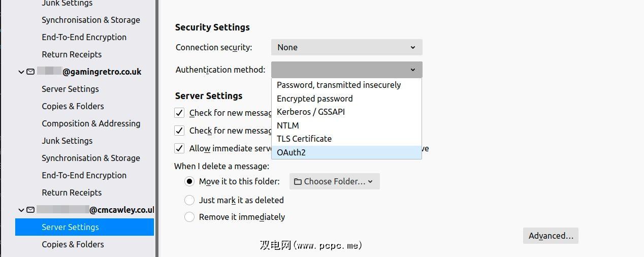Click the cmcawley.co.uk account mail envelope icon
644x257 pixels.
coord(30,210)
